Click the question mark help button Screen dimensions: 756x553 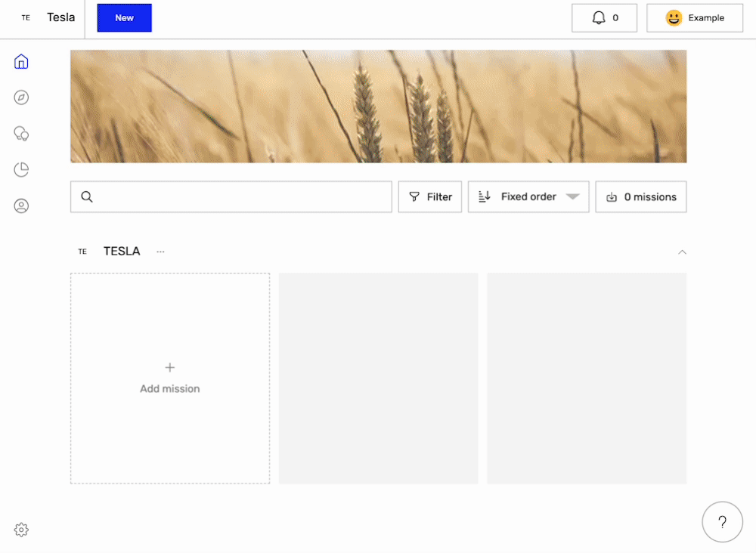pos(722,522)
